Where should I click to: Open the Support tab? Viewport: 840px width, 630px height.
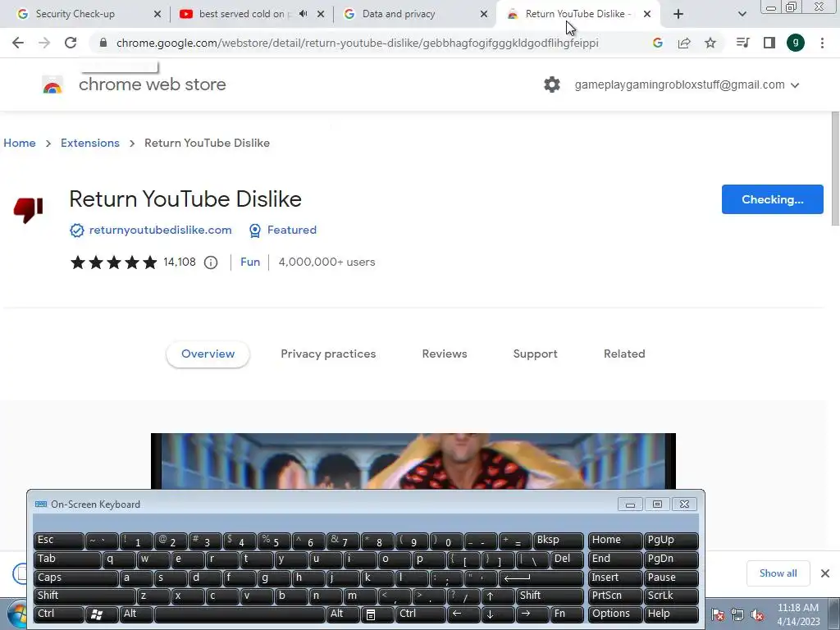[x=535, y=354]
